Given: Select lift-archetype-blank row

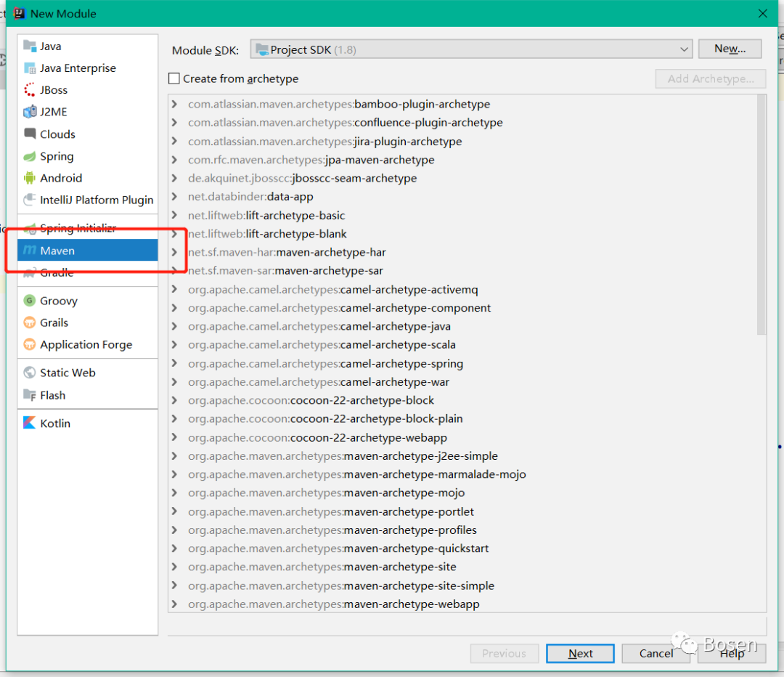Looking at the screenshot, I should click(x=462, y=234).
